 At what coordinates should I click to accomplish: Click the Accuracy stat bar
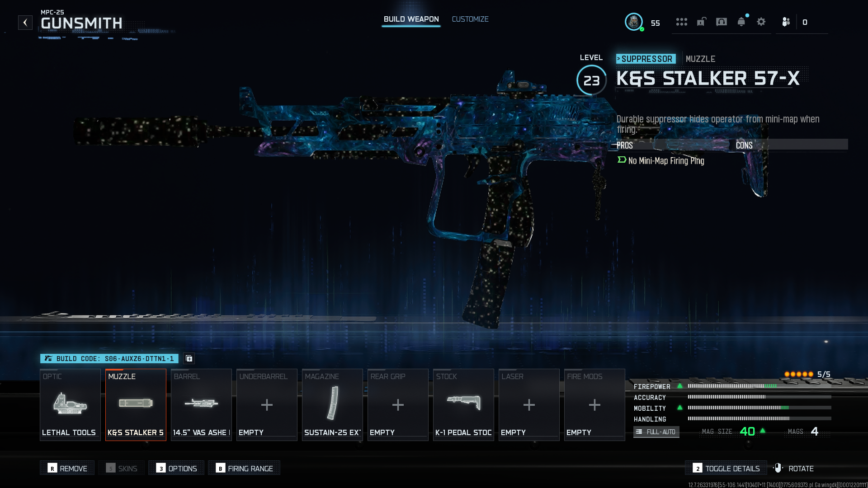click(759, 397)
